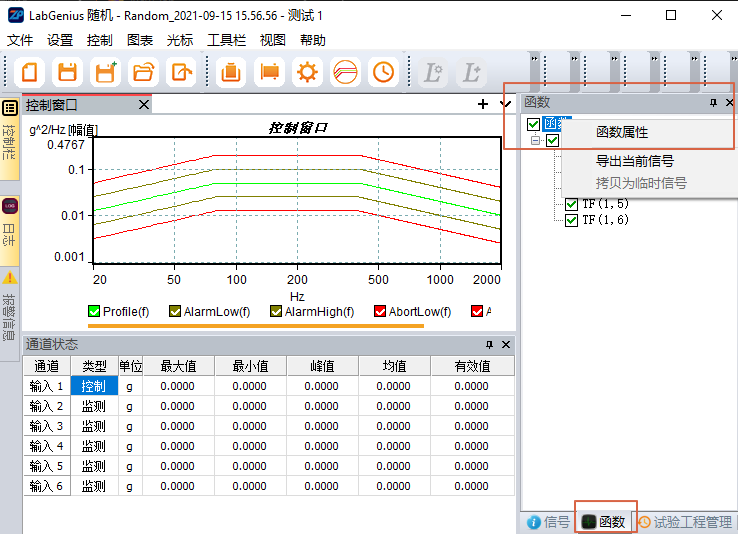Uncheck the root 函数 tree checkbox
The image size is (738, 534).
(533, 124)
